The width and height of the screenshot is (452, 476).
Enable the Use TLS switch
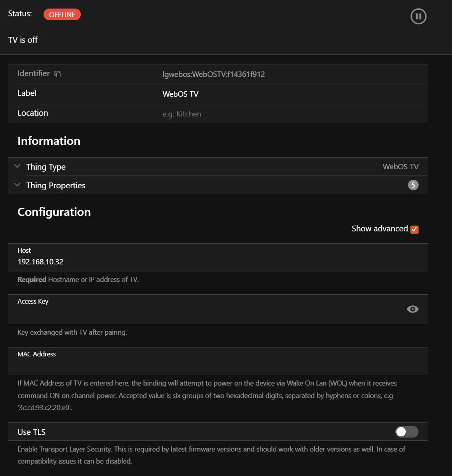coord(407,432)
